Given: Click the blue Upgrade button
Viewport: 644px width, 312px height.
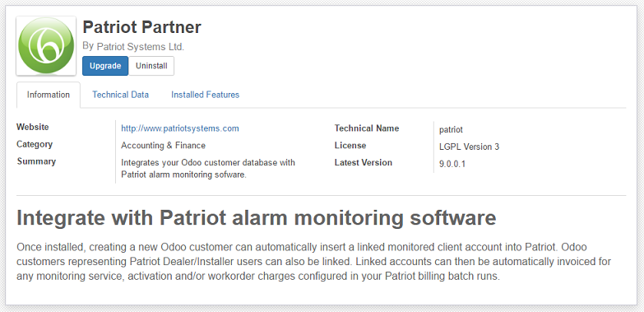Looking at the screenshot, I should [x=105, y=66].
